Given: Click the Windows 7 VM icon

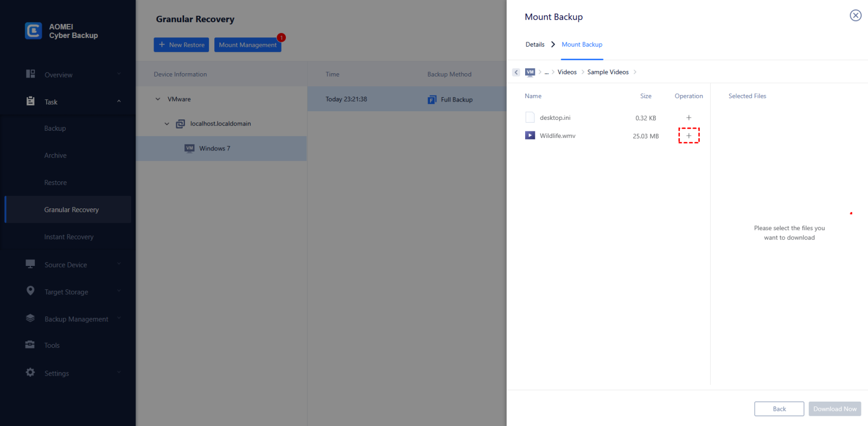Looking at the screenshot, I should pyautogui.click(x=189, y=148).
